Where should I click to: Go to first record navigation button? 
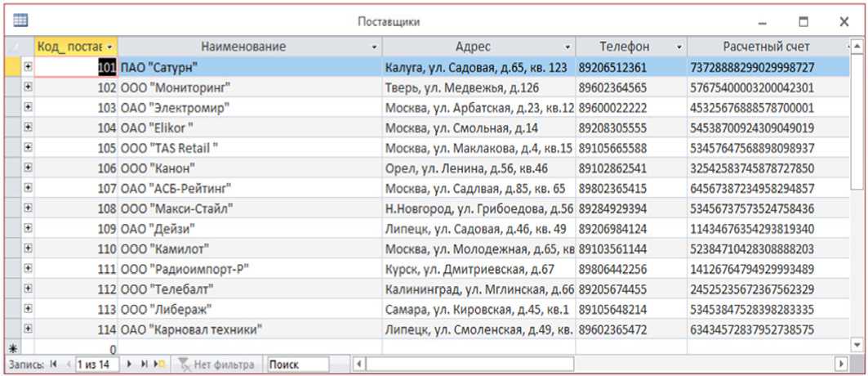point(54,364)
